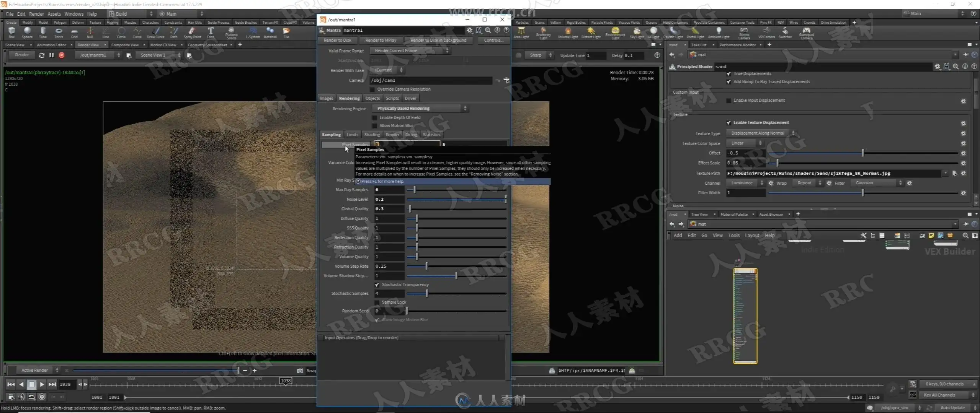Click the Render to Disk button
980x413 pixels.
[337, 40]
